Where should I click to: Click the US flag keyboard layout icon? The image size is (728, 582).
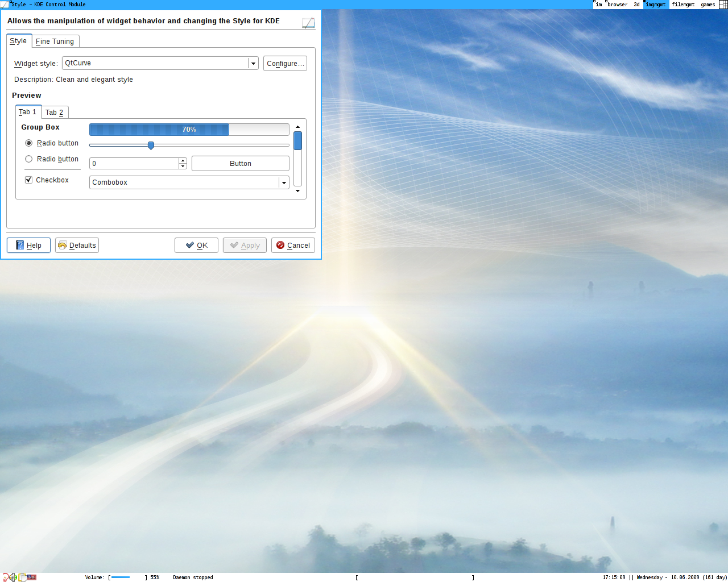(x=32, y=577)
